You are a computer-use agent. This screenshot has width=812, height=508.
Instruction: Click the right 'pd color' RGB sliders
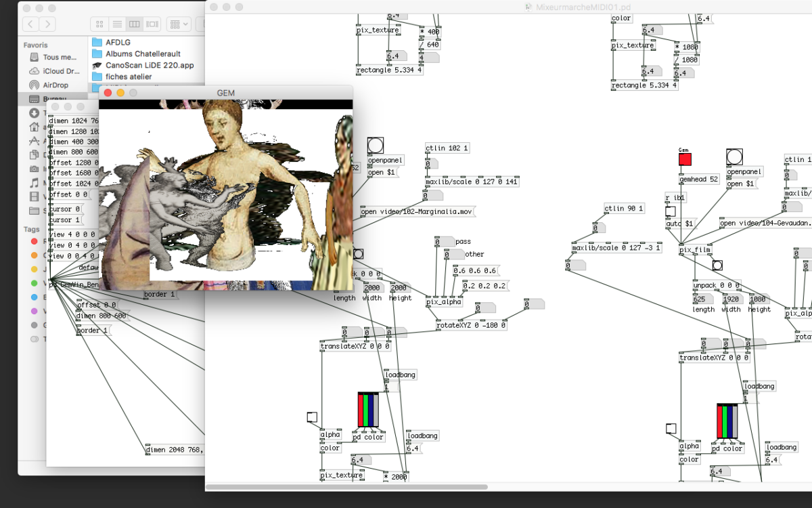coord(727,421)
